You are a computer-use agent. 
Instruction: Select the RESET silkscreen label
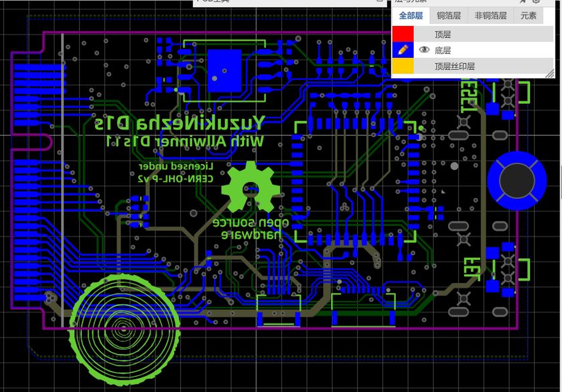(469, 95)
